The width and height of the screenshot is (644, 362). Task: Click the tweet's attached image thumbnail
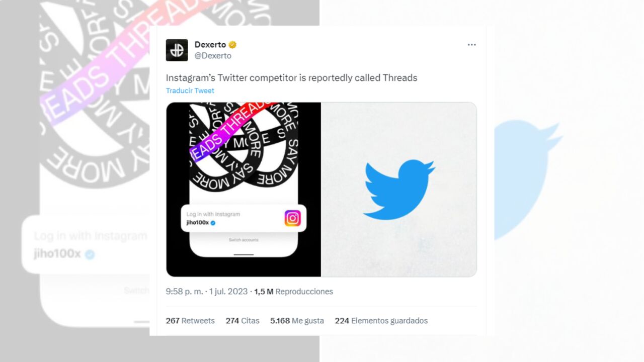[320, 189]
